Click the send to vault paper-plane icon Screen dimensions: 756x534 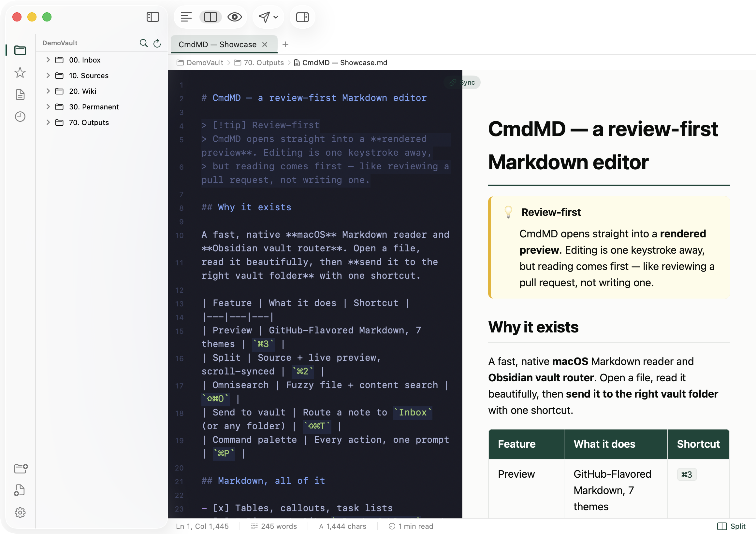[264, 17]
